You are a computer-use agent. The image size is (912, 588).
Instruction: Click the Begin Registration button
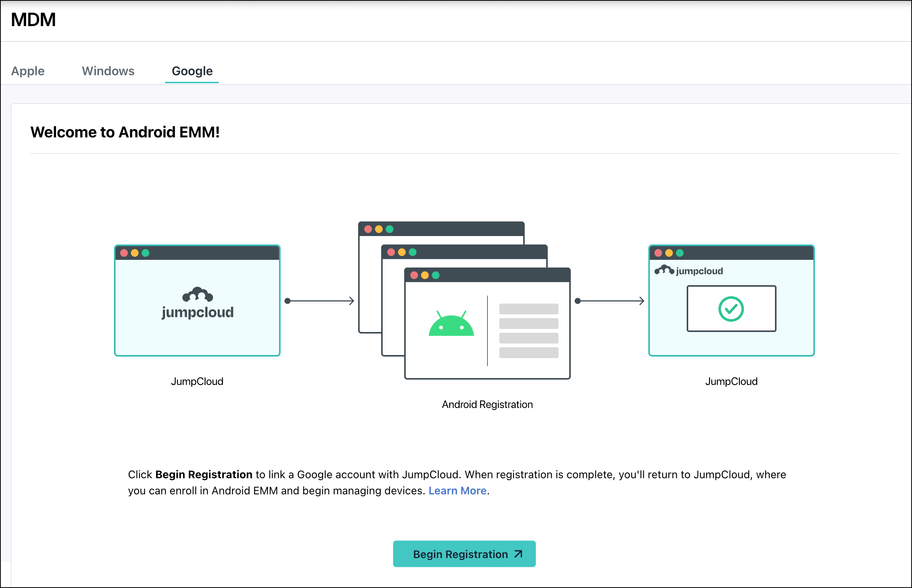(464, 554)
